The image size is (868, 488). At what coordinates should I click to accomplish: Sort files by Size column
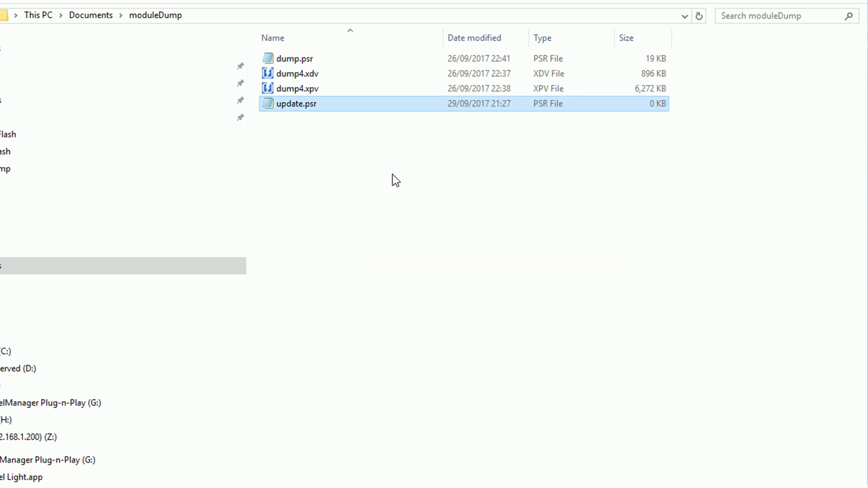pyautogui.click(x=626, y=38)
